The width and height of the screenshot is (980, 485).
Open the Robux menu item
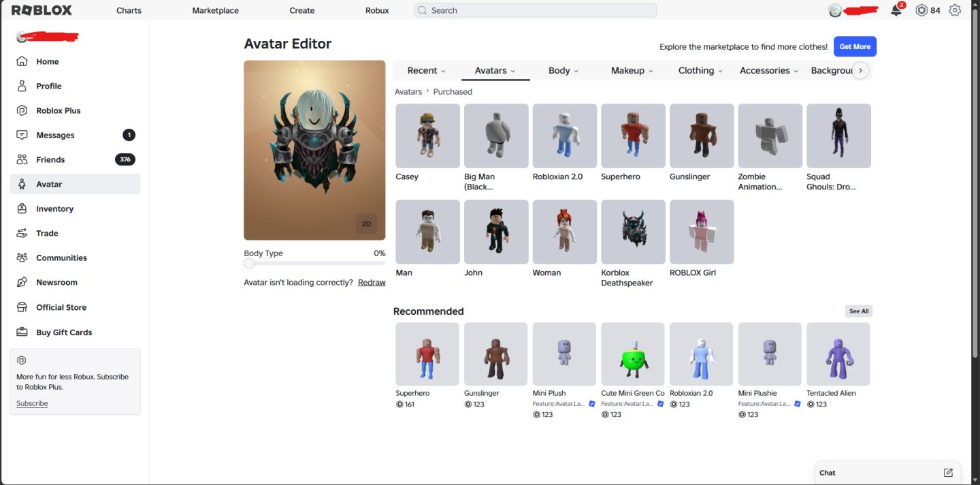click(x=377, y=10)
